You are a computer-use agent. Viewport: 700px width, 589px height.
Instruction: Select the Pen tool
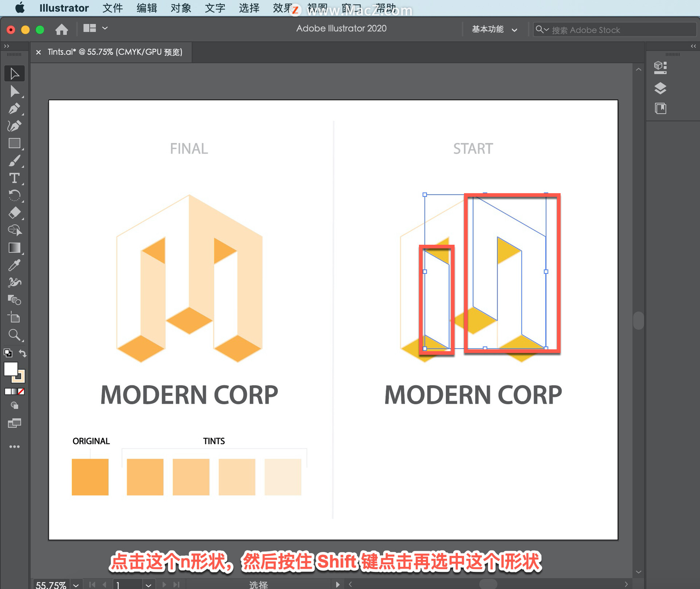point(15,109)
